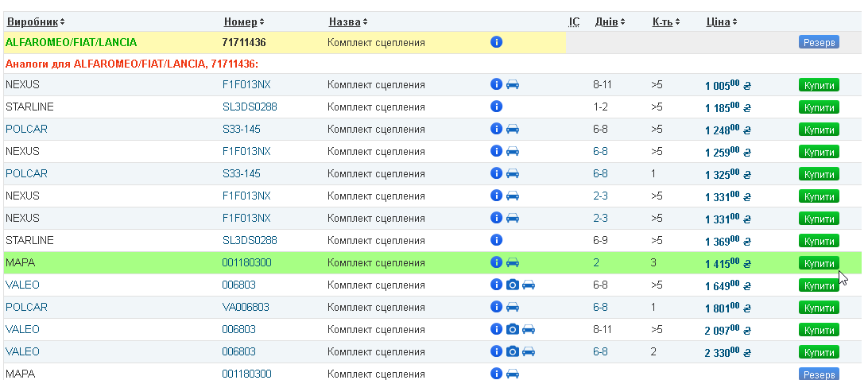
Task: Open part number VA006803 link
Action: pos(246,307)
